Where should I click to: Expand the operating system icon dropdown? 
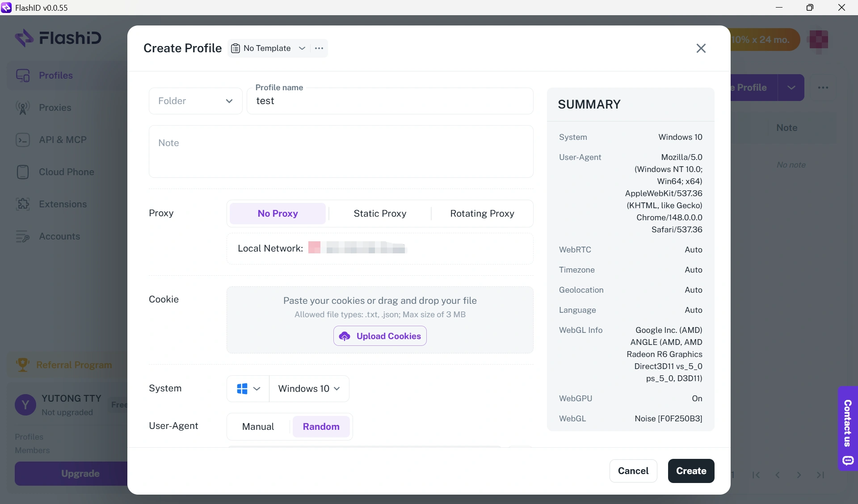[248, 389]
